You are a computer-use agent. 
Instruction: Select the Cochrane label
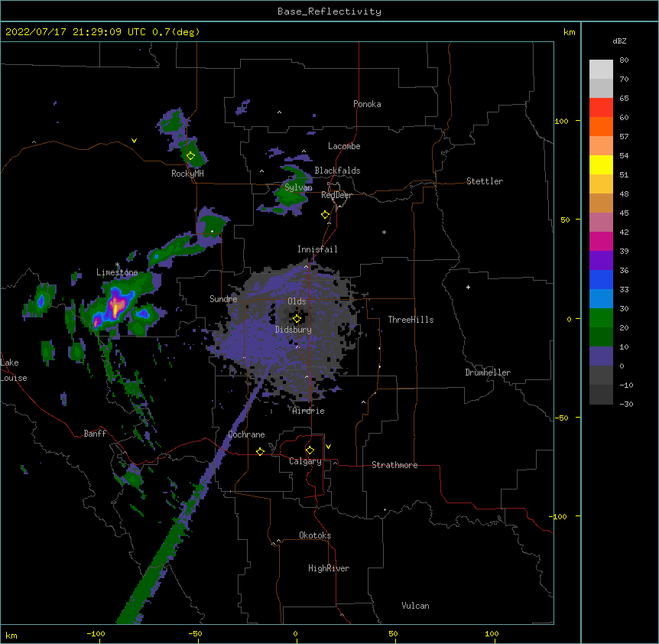coord(246,434)
